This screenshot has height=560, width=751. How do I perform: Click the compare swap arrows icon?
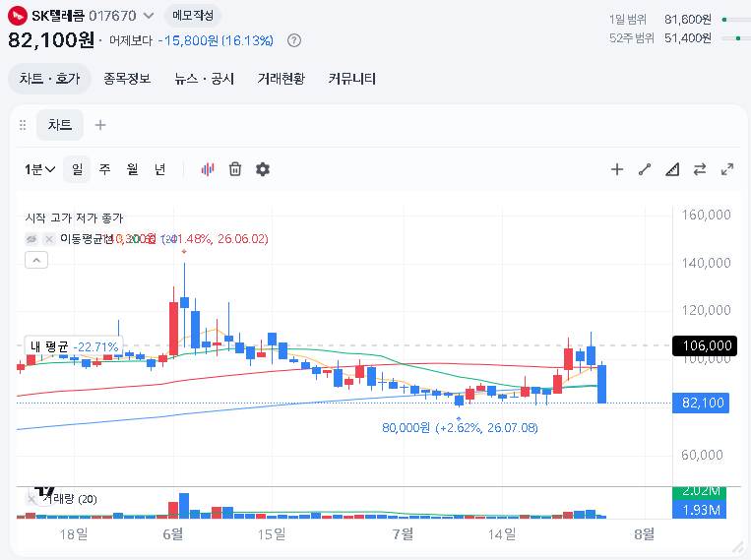(700, 169)
